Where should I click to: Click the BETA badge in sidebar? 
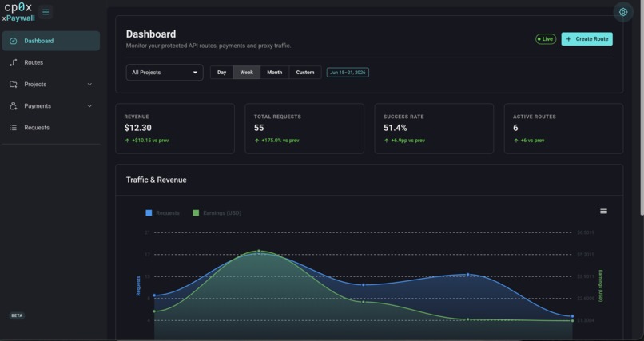[x=17, y=315]
